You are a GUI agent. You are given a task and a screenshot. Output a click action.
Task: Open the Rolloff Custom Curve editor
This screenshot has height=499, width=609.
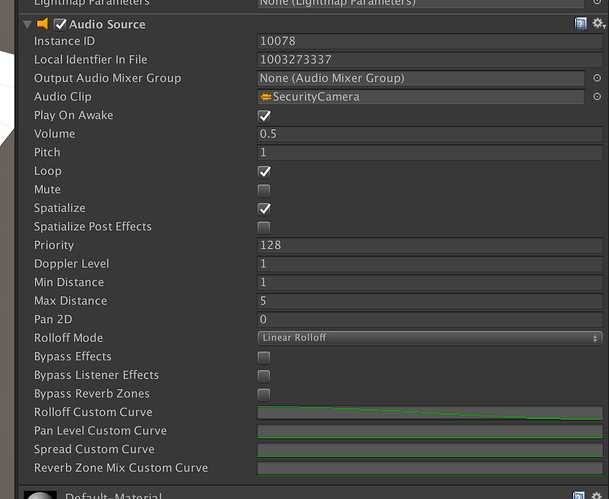[430, 412]
